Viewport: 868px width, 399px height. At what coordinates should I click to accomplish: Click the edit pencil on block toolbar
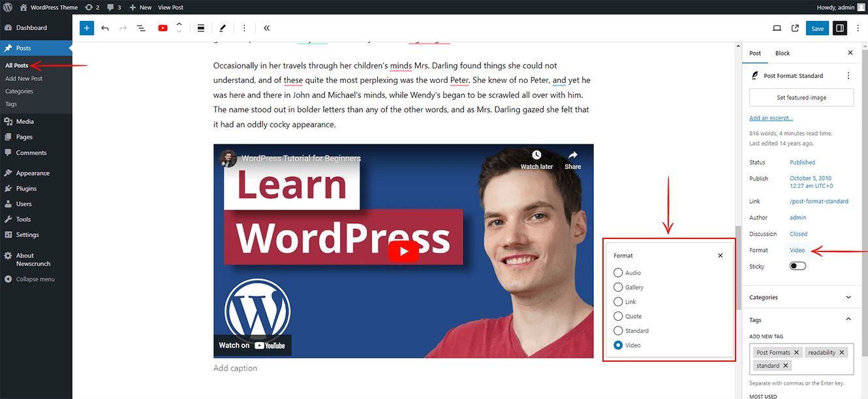click(x=223, y=28)
